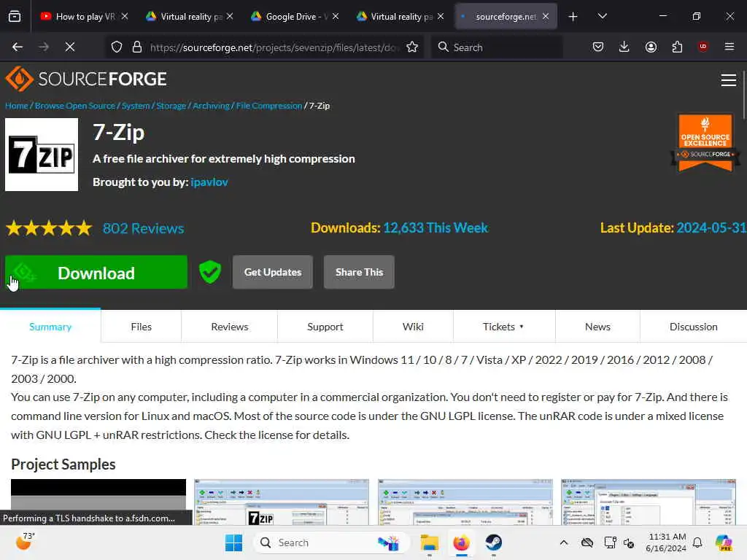
Task: Open the Wiki tab
Action: tap(413, 327)
